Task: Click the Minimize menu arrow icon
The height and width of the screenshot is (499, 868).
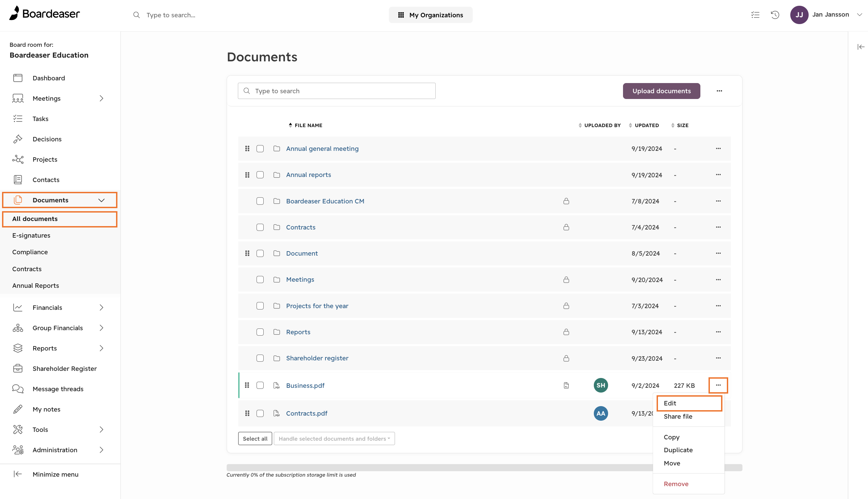Action: (18, 474)
